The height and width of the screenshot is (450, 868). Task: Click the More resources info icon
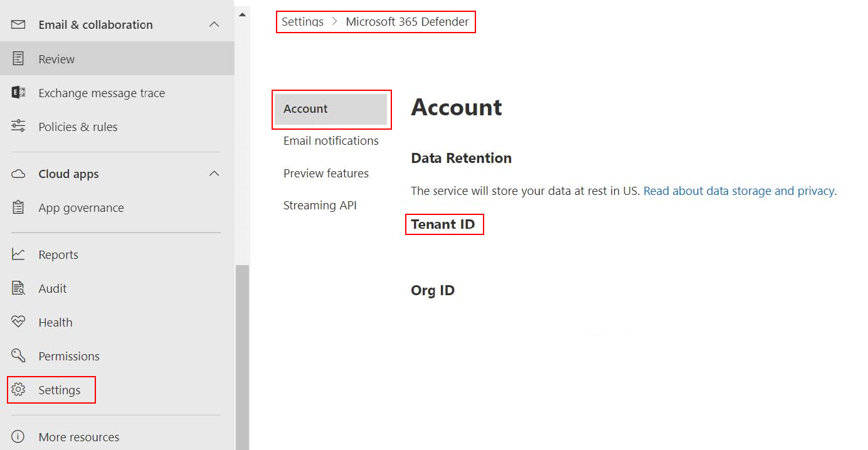18,437
